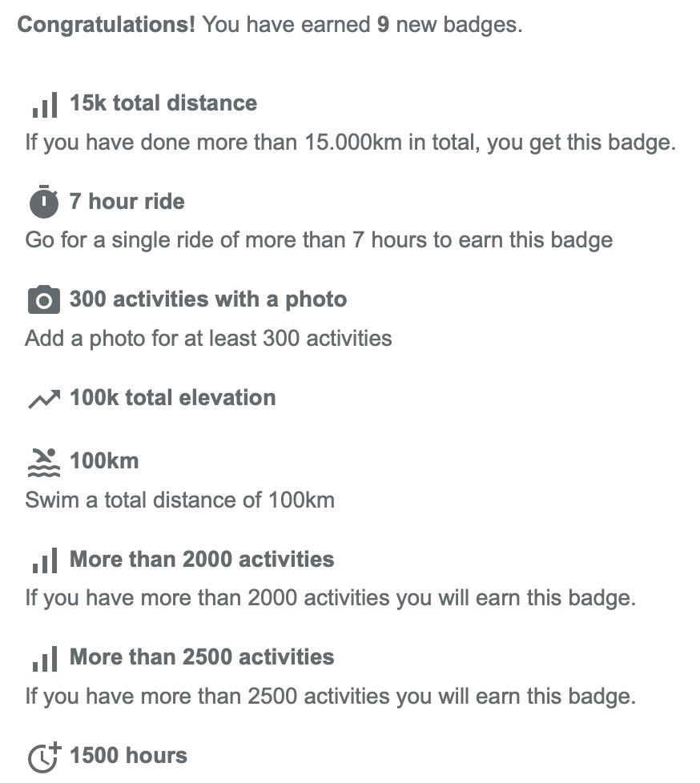Screen dimensions: 700x783
Task: Select the 1500 hours badge title
Action: tap(128, 755)
